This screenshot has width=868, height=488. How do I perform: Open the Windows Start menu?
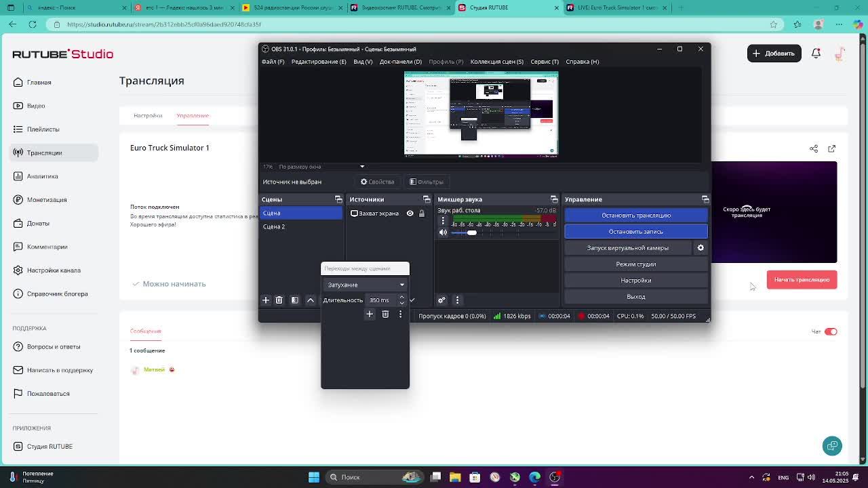click(314, 477)
